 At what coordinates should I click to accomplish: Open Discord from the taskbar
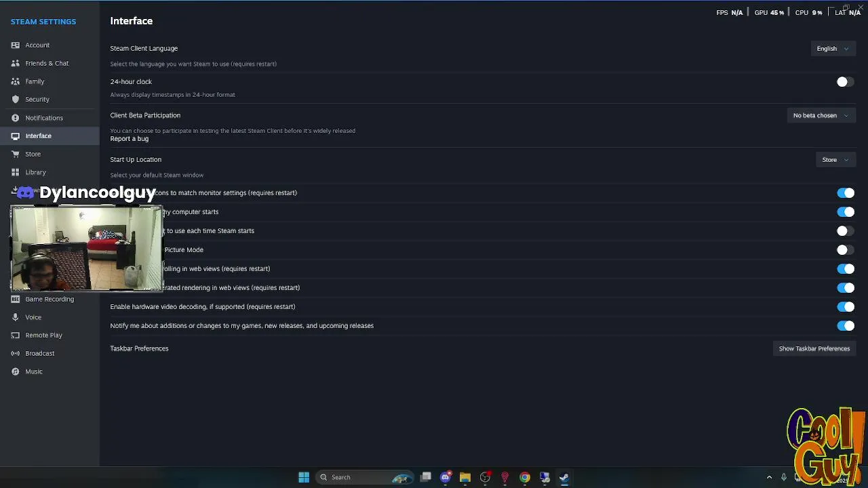click(446, 477)
